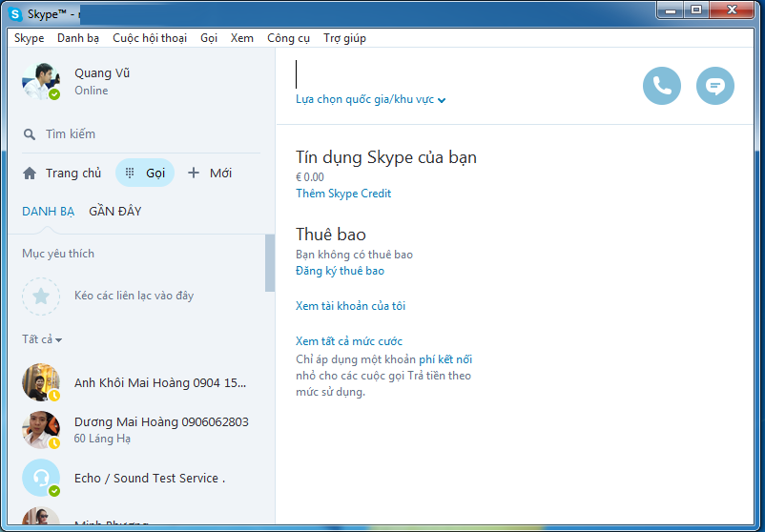Click the contact list vertical scrollbar
The image size is (765, 532).
pos(270,262)
